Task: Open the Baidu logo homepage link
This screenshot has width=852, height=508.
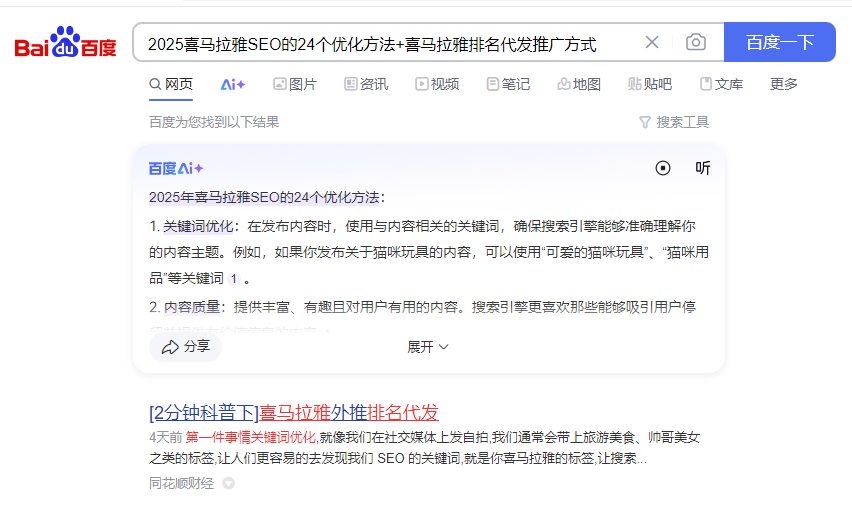Action: click(x=66, y=42)
